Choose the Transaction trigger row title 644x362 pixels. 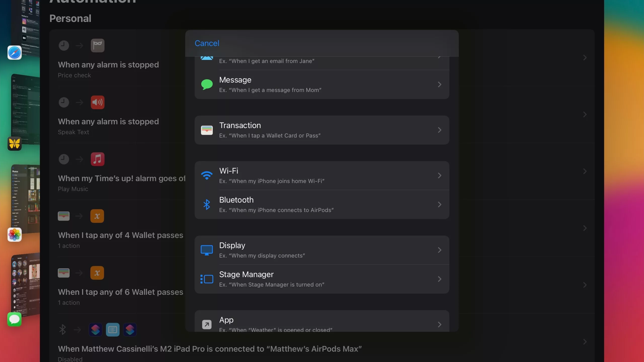pyautogui.click(x=240, y=125)
